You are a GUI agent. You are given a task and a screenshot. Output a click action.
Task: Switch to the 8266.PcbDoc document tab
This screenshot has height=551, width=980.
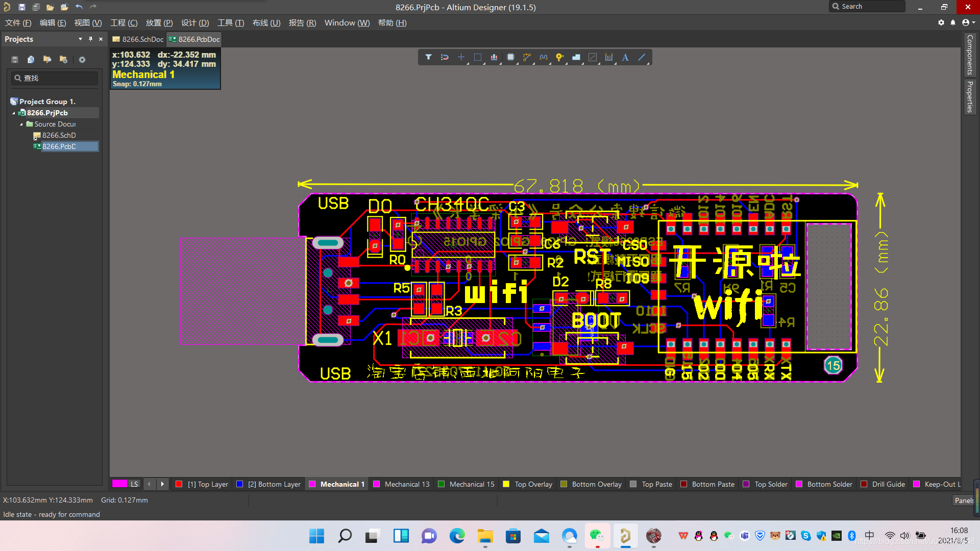(194, 39)
